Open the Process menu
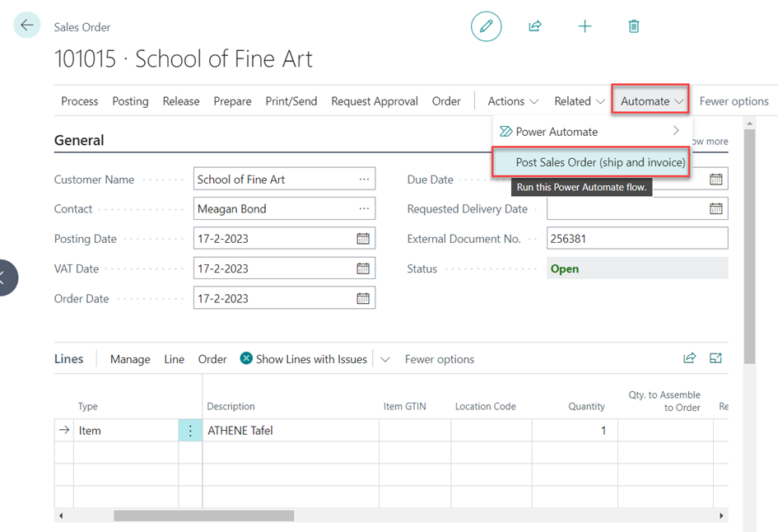 (x=80, y=101)
